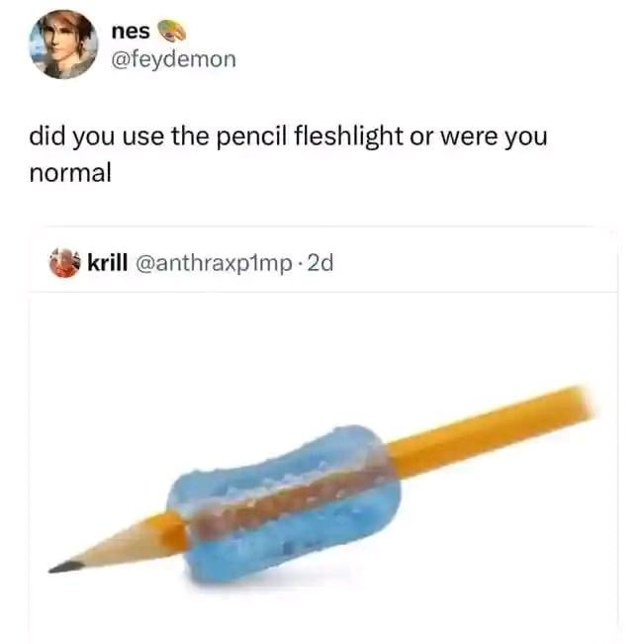644x644 pixels.
Task: Open krill's small profile avatar
Action: coord(64,263)
